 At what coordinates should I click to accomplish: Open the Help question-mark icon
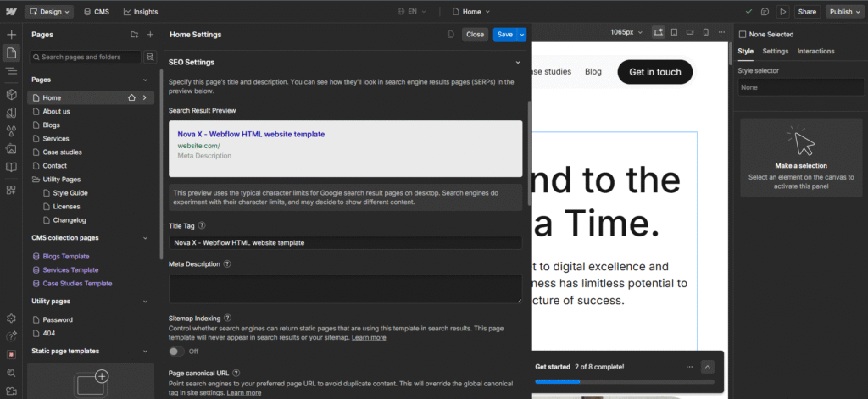click(12, 336)
